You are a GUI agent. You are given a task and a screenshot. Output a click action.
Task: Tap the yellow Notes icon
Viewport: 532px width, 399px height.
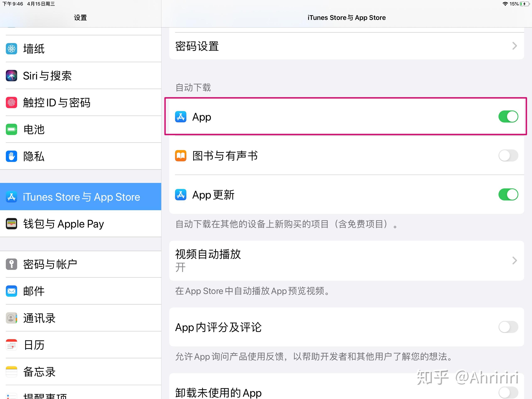click(x=11, y=372)
